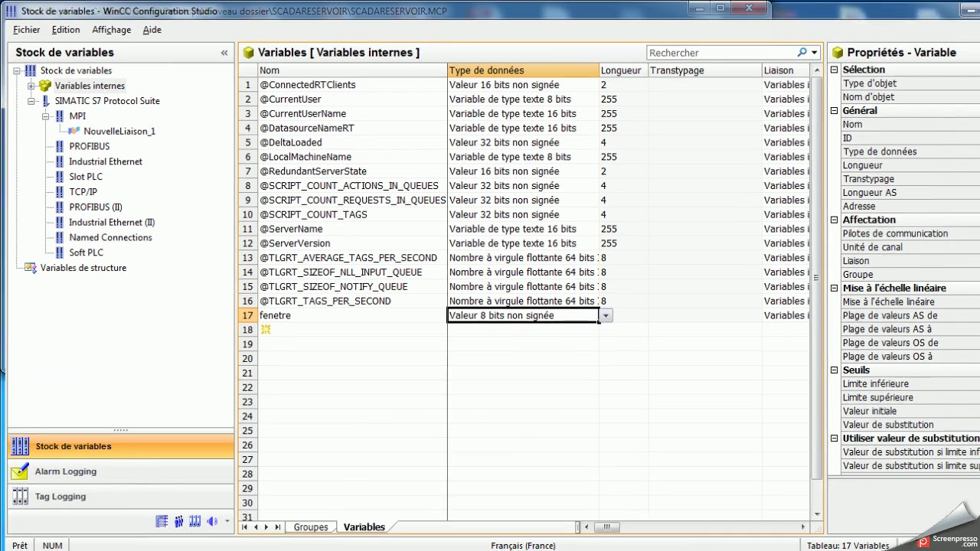Select the @CurrentUser variable name cell
Screen dimensions: 980x551
[x=352, y=99]
